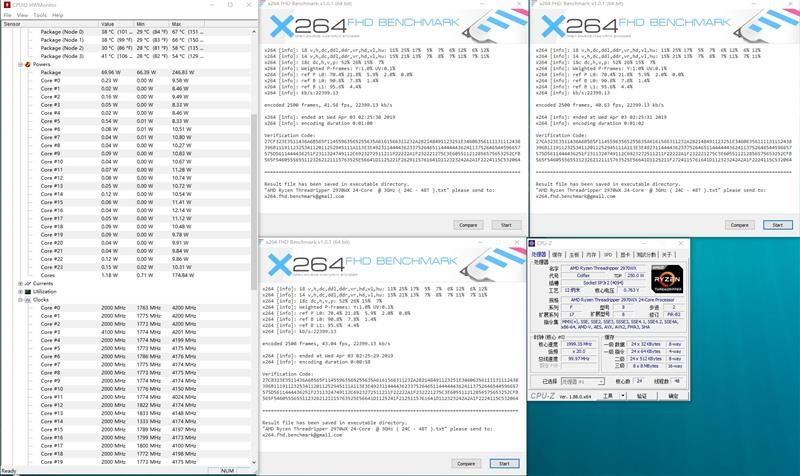Click the Max column header in HWMonitor
This screenshot has height=476, width=800.
pyautogui.click(x=187, y=24)
